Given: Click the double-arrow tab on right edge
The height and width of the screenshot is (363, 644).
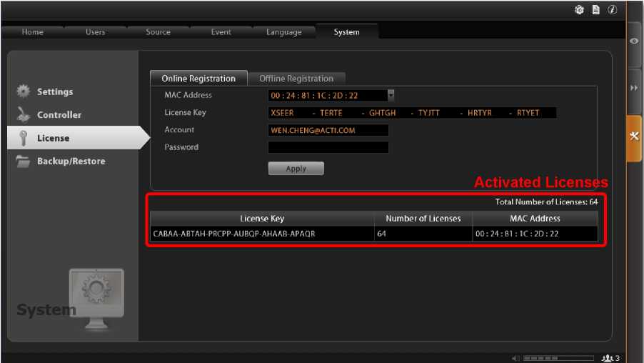Looking at the screenshot, I should 634,89.
